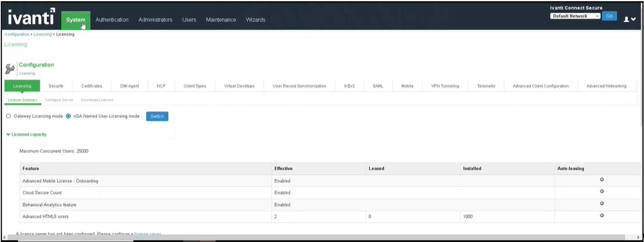Select Gateway Licensing mode radio button
The height and width of the screenshot is (242, 644).
point(9,116)
